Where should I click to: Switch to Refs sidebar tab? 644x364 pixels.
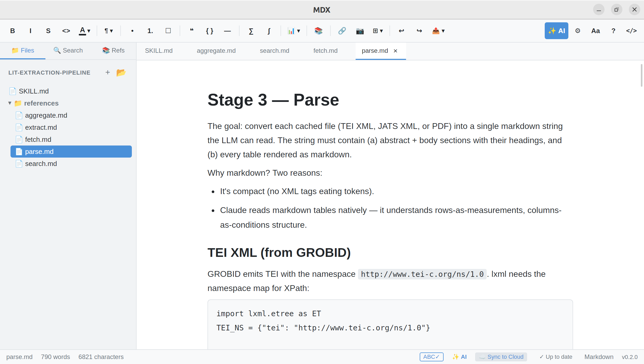(113, 50)
